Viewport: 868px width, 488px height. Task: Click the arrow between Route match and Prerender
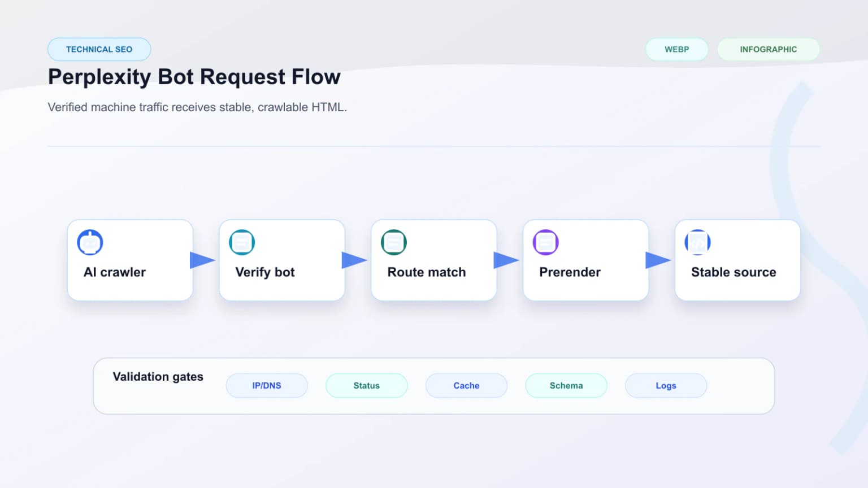tap(506, 260)
